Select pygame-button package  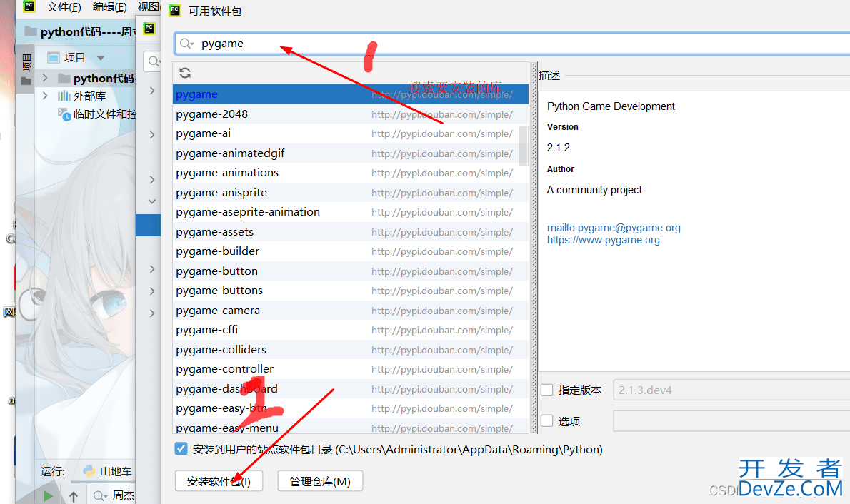[350, 271]
